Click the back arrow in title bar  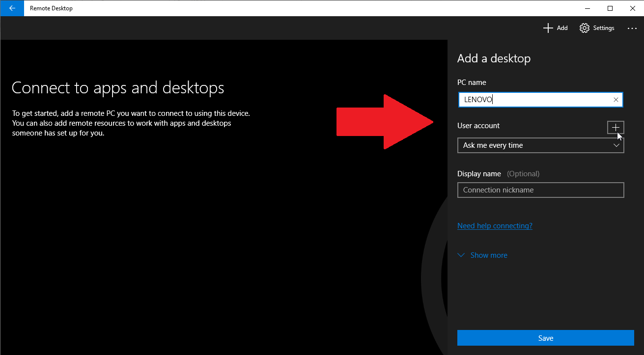[x=12, y=8]
